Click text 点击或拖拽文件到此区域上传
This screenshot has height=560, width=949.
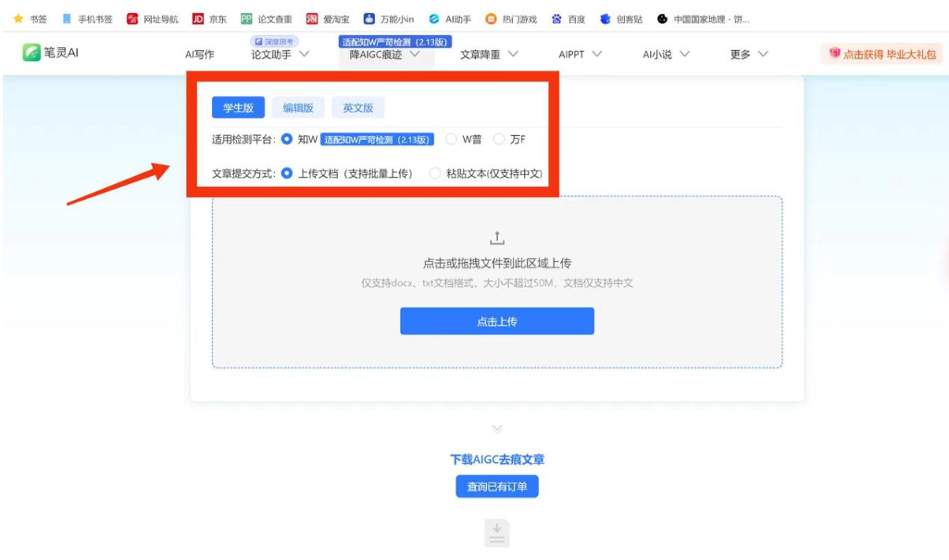(497, 263)
